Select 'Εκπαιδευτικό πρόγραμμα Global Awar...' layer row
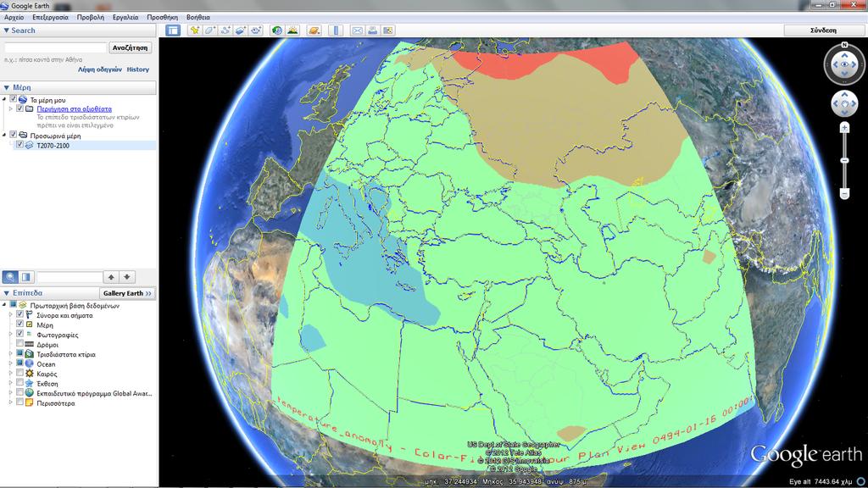 [94, 393]
